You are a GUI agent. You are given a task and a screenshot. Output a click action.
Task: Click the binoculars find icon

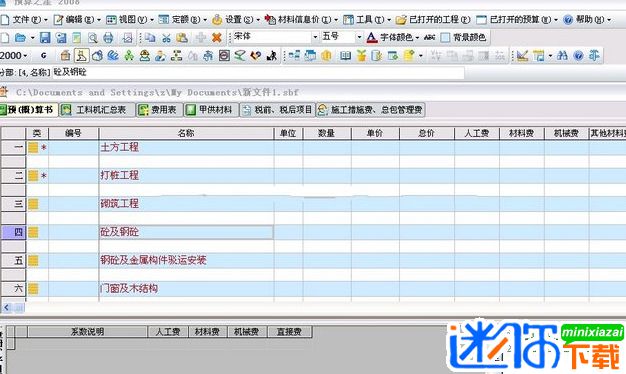click(x=563, y=56)
